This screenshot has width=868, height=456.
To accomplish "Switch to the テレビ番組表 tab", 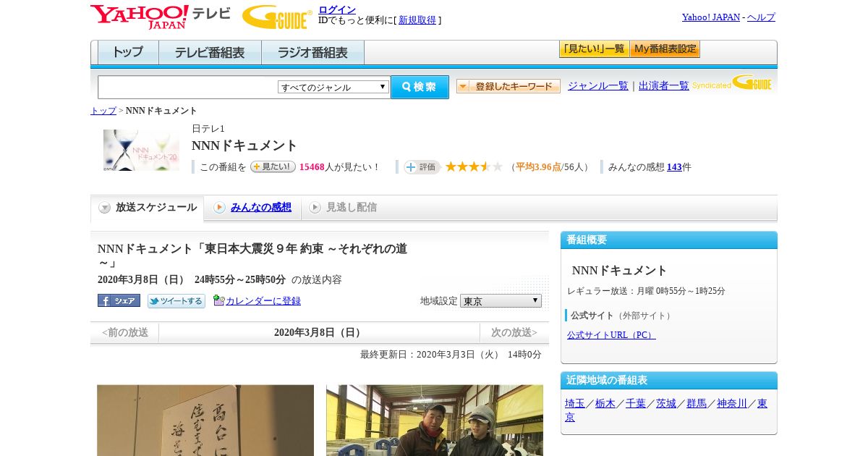I will (x=210, y=53).
